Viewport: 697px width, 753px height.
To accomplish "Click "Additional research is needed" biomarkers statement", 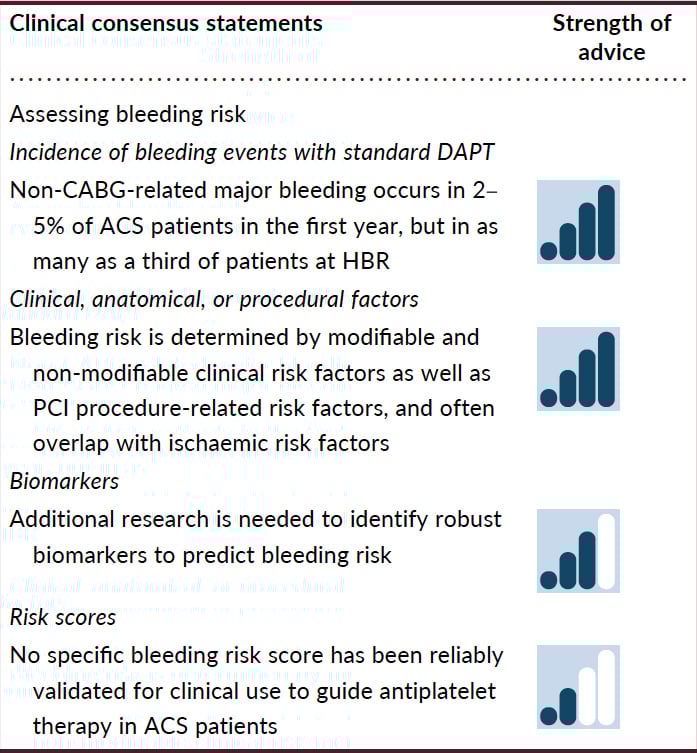I will 256,535.
